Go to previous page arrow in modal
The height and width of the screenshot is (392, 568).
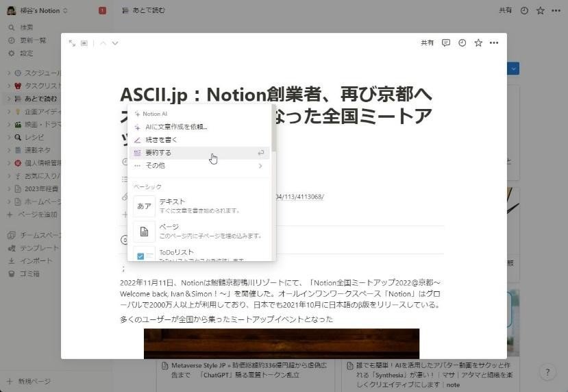[103, 43]
